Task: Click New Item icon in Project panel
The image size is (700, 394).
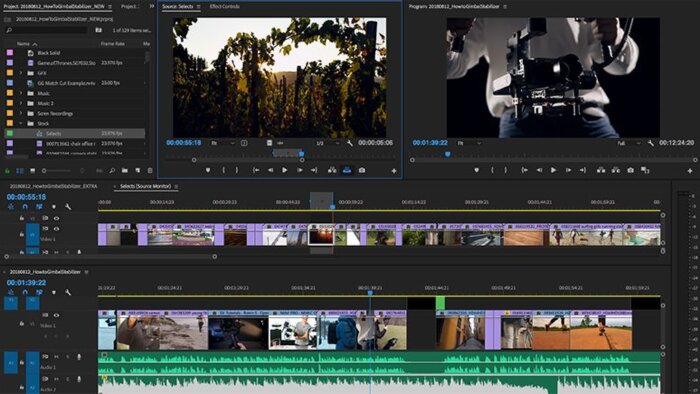Action: (x=138, y=170)
